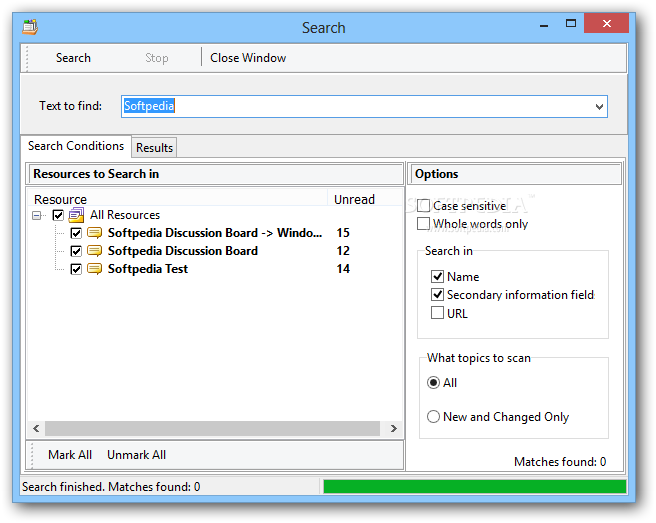
Task: Open the Text to find dropdown arrow
Action: tap(599, 107)
